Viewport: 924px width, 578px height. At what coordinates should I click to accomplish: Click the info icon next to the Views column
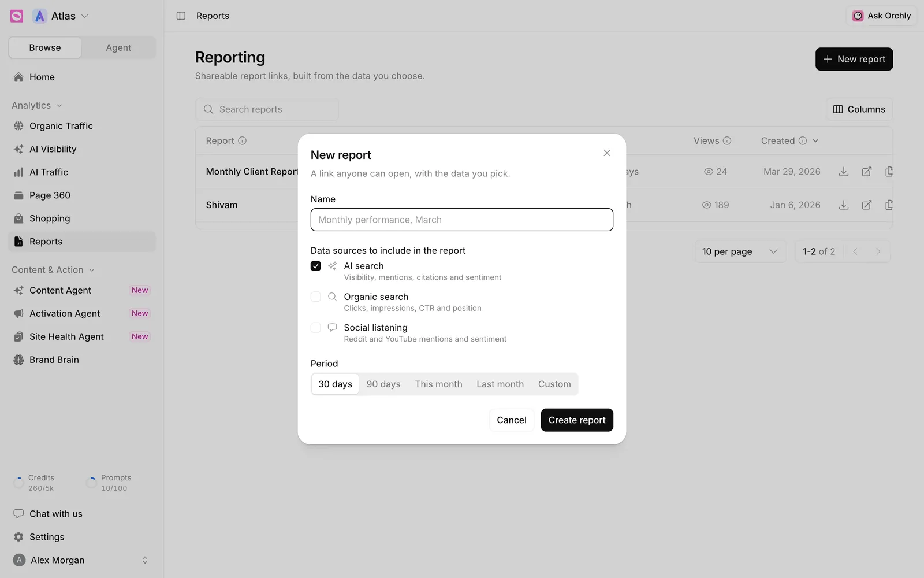727,140
